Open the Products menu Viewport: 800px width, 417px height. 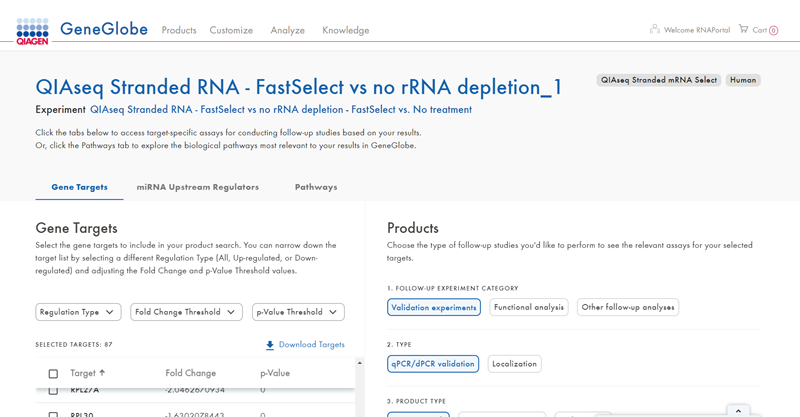(179, 30)
